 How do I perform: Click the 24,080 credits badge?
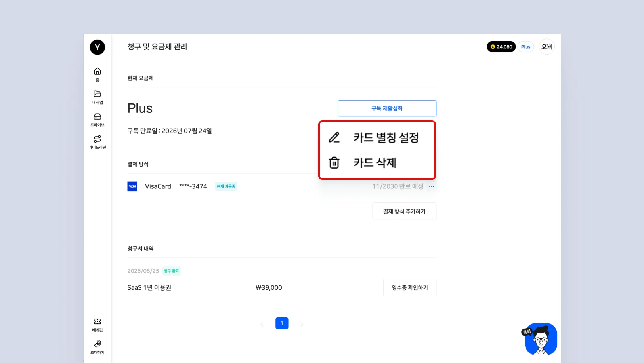click(501, 47)
